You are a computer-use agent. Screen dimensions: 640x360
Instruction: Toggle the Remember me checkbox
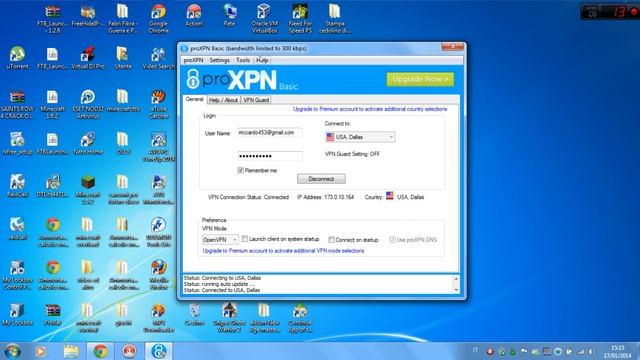240,170
